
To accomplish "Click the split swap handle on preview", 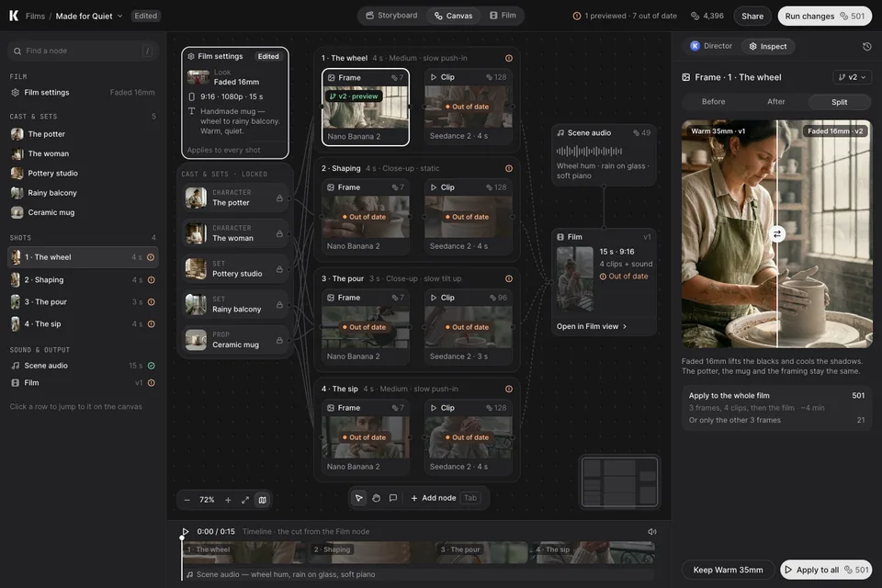I will (x=777, y=234).
